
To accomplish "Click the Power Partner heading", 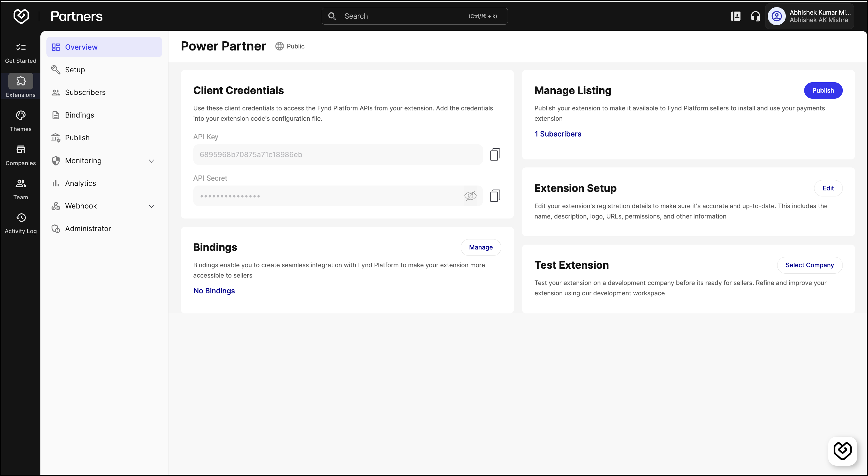I will tap(223, 46).
